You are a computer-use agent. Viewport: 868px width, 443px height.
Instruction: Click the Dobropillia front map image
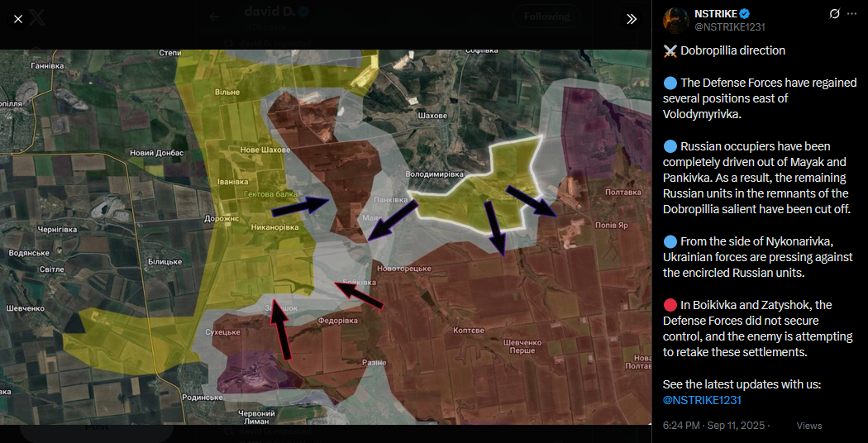click(326, 237)
